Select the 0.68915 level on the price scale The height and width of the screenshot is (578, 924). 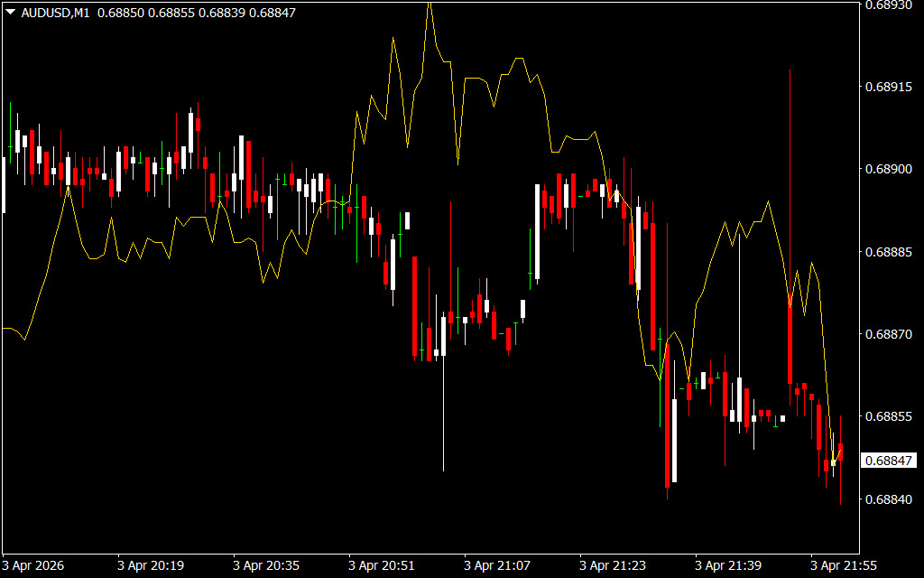point(889,88)
